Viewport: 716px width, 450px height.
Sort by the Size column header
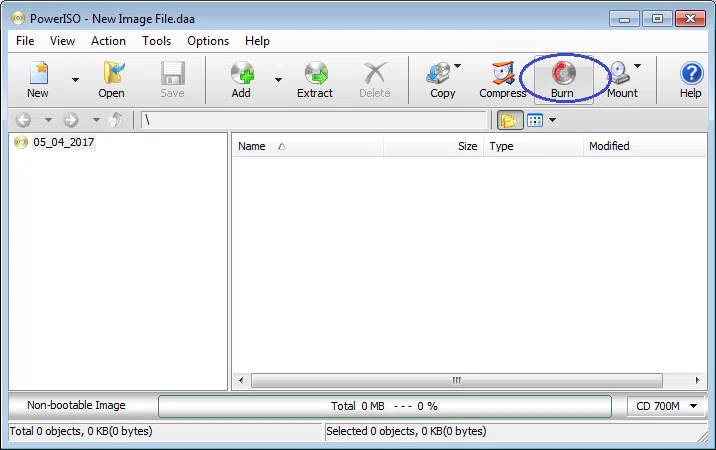pyautogui.click(x=434, y=146)
